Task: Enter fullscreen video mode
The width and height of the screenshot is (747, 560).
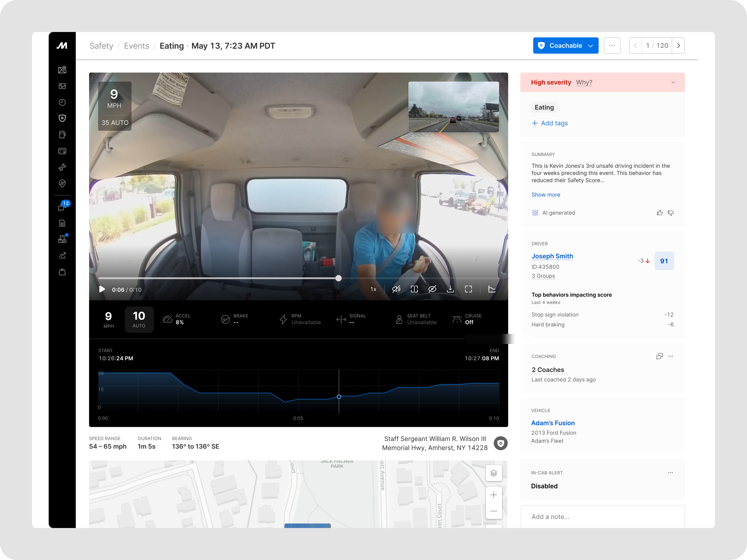Action: [468, 289]
